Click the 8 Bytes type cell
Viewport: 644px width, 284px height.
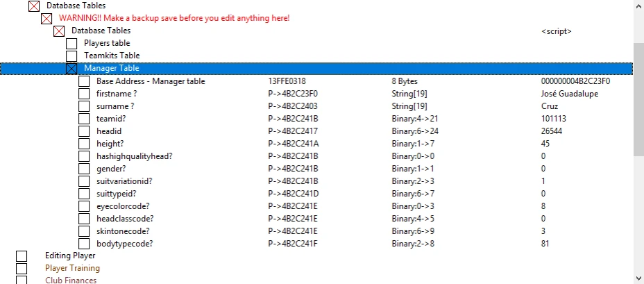tap(405, 81)
